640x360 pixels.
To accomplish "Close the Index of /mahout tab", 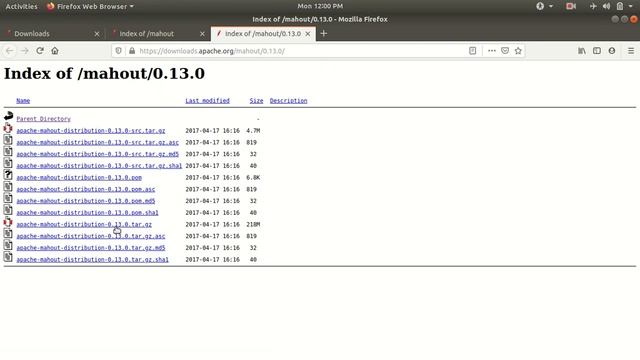I will (202, 34).
